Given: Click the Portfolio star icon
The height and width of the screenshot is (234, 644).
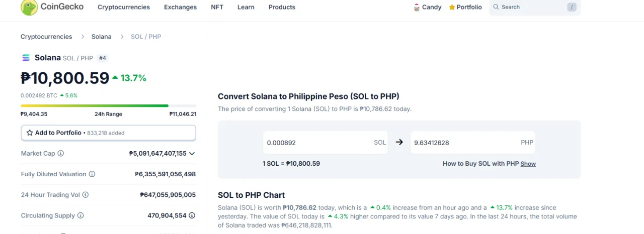Looking at the screenshot, I should tap(452, 7).
